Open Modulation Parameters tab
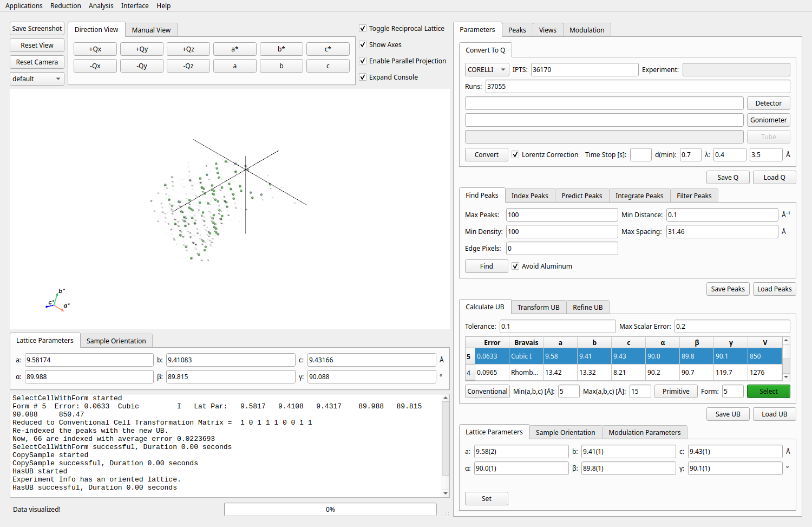Screen dimensions: 812x527 click(645, 432)
